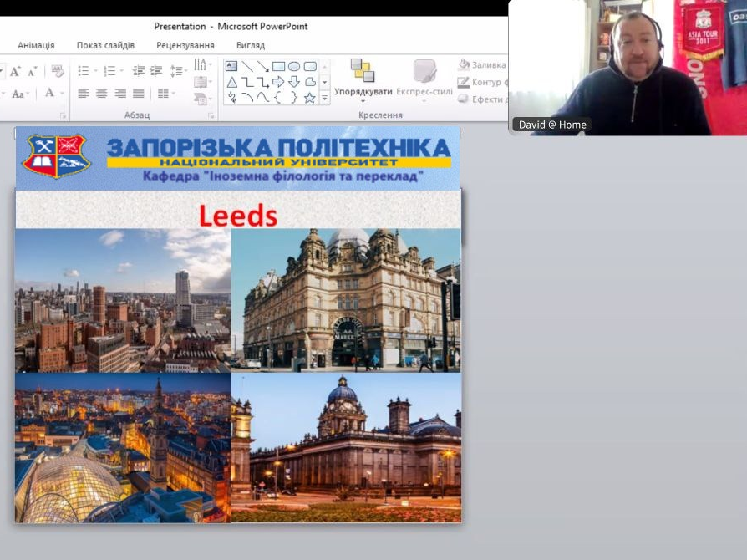Screen dimensions: 747x560
Task: Increase font size with grow button
Action: tap(15, 72)
